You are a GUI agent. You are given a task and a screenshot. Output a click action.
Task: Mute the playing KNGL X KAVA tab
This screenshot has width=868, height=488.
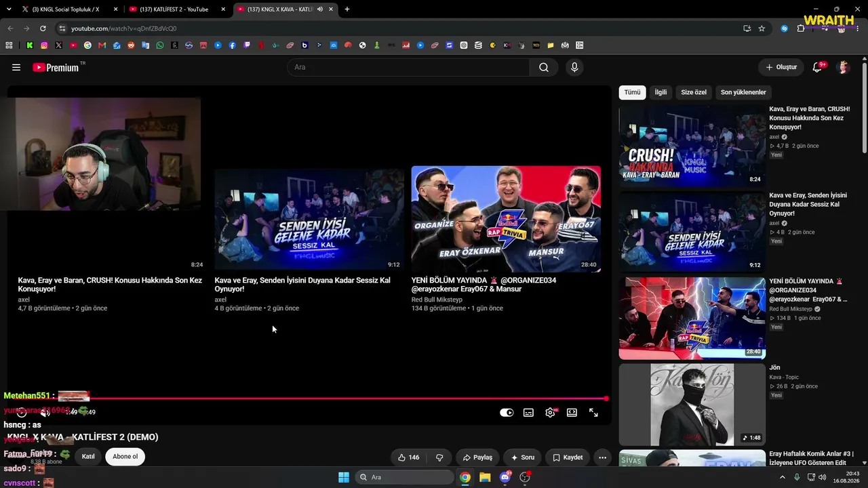320,9
